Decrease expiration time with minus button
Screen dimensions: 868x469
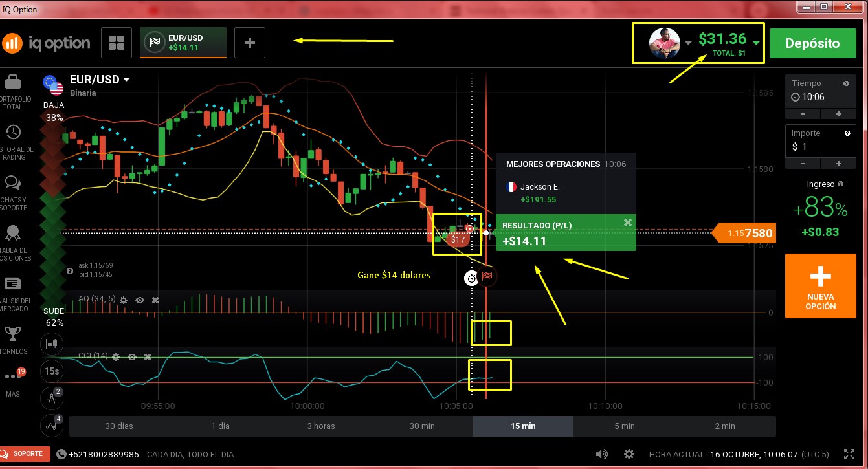coord(803,114)
